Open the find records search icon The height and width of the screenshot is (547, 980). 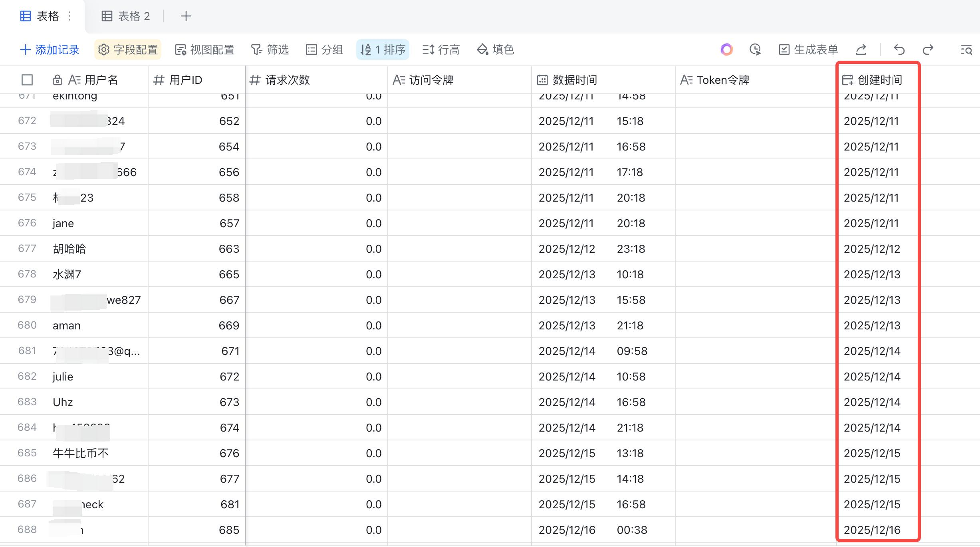(966, 50)
